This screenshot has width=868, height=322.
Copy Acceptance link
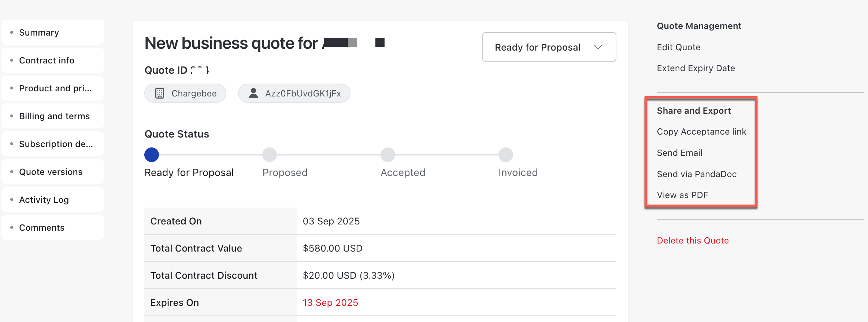(x=701, y=132)
